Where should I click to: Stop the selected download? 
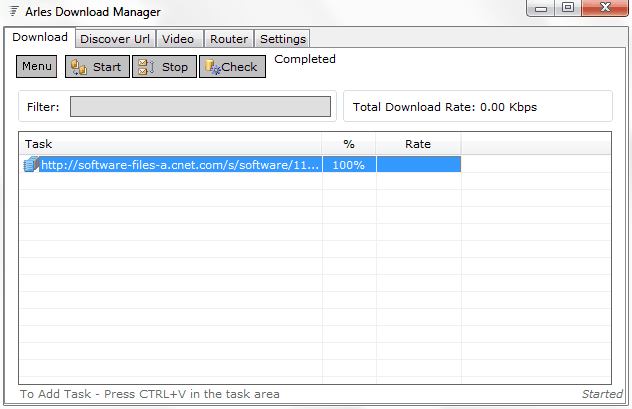164,66
